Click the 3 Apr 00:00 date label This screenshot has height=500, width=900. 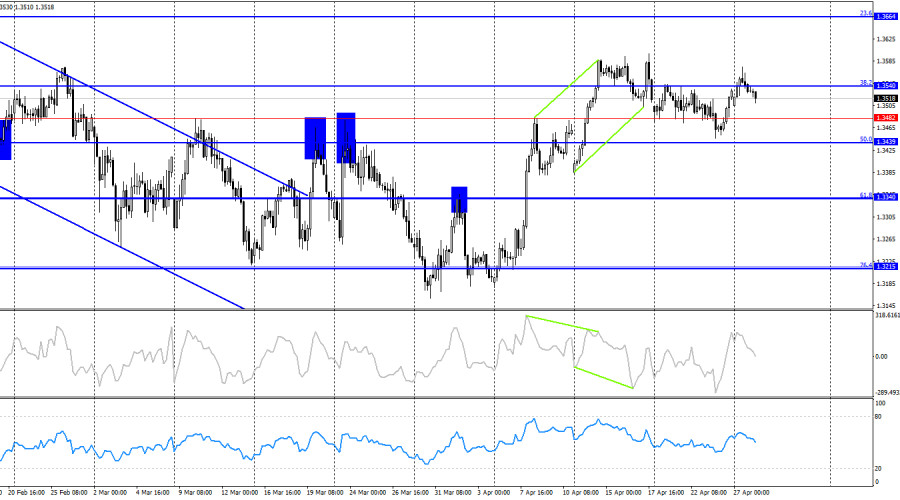pyautogui.click(x=494, y=493)
